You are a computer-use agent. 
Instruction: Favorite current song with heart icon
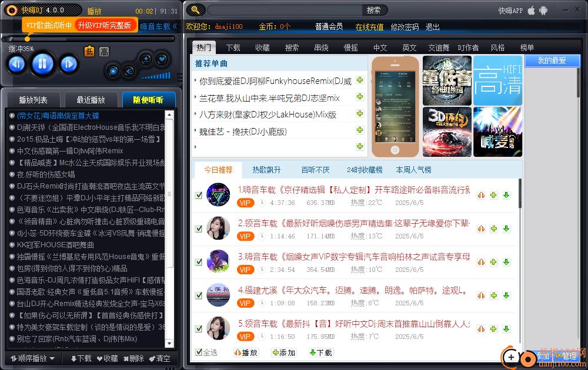click(162, 59)
